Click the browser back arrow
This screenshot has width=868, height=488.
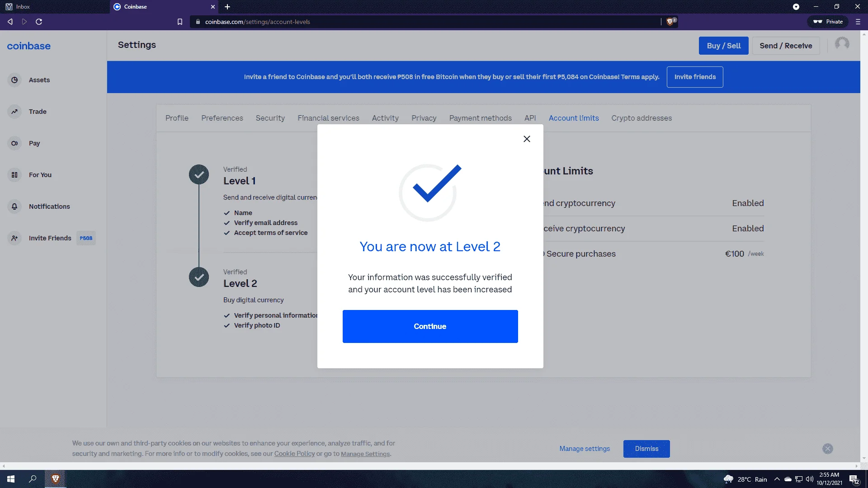tap(10, 22)
